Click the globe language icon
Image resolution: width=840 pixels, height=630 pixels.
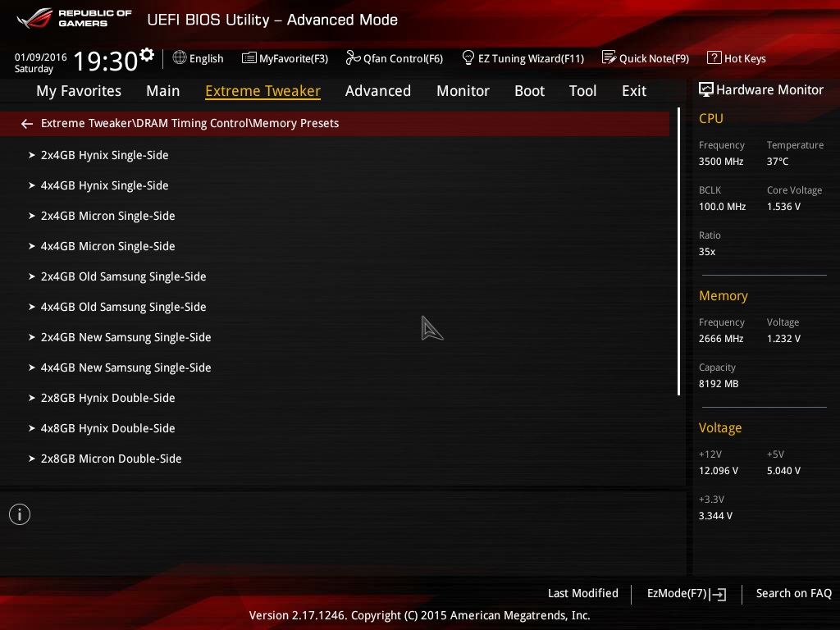(x=180, y=57)
